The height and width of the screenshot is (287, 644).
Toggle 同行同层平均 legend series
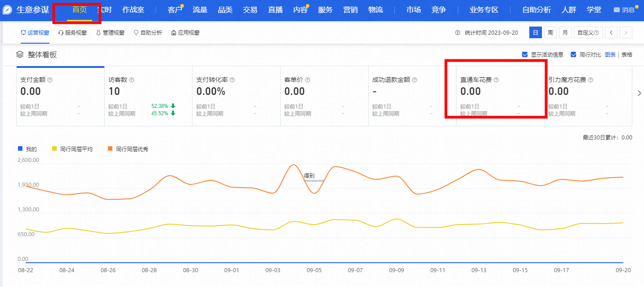[72, 149]
